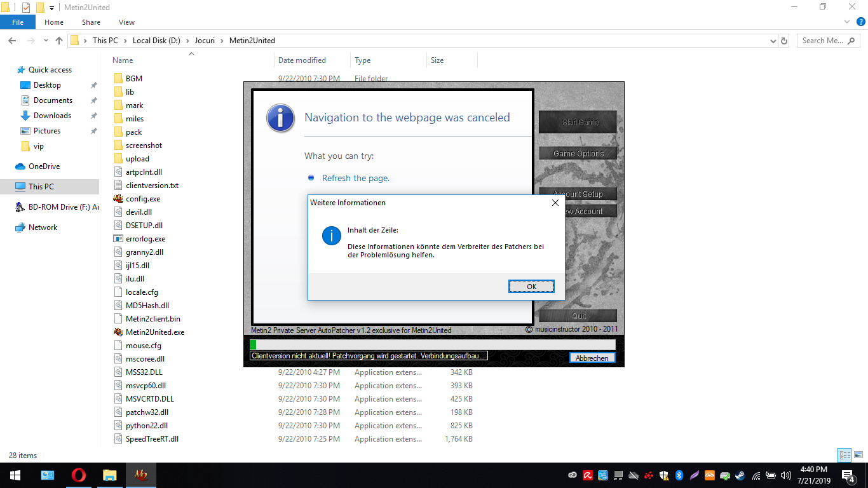Image resolution: width=868 pixels, height=488 pixels.
Task: Click This PC in the address bar
Action: [x=105, y=41]
